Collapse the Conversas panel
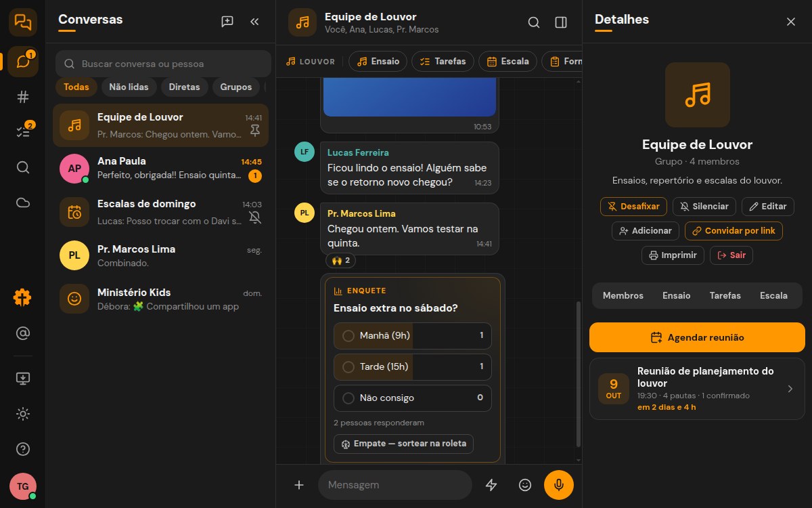The width and height of the screenshot is (812, 508). tap(254, 22)
